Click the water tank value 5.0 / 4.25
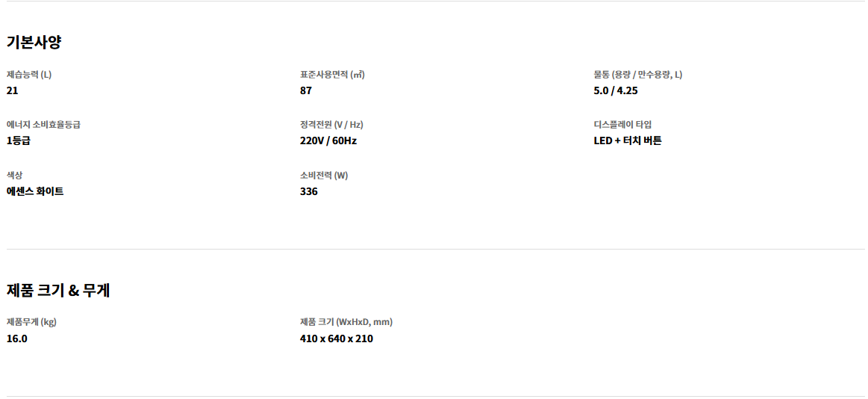Image resolution: width=868 pixels, height=399 pixels. (x=616, y=91)
